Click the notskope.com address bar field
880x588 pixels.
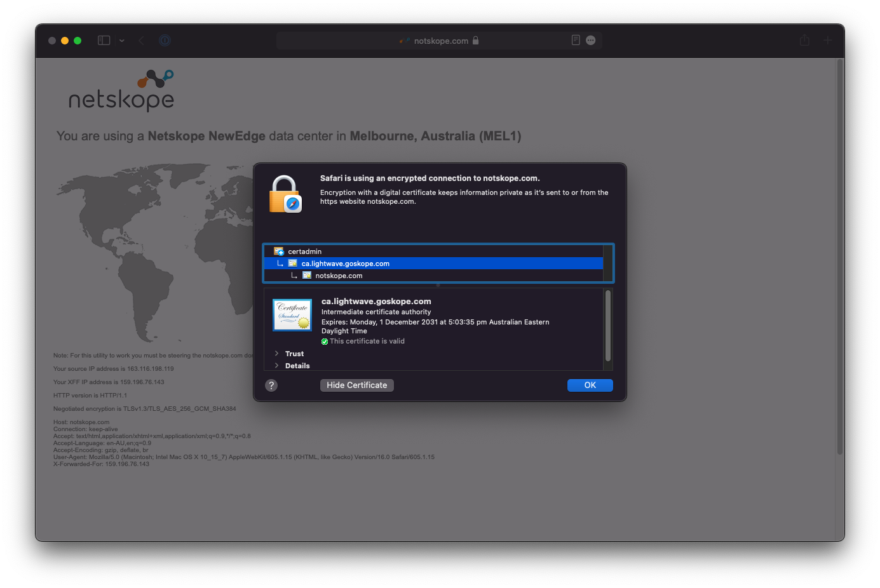pyautogui.click(x=440, y=41)
